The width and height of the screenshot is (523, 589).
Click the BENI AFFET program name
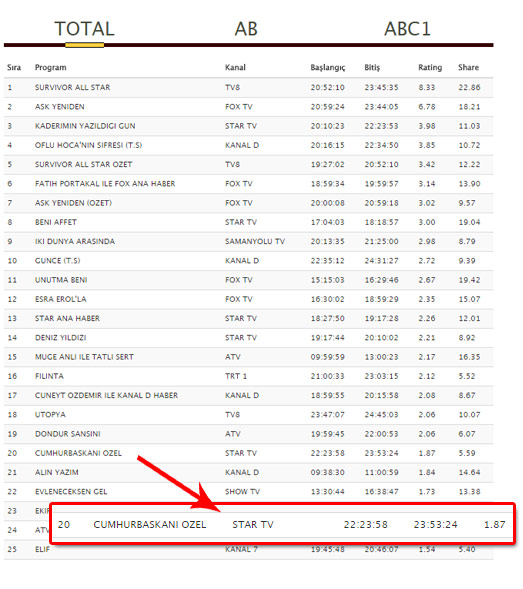(56, 222)
